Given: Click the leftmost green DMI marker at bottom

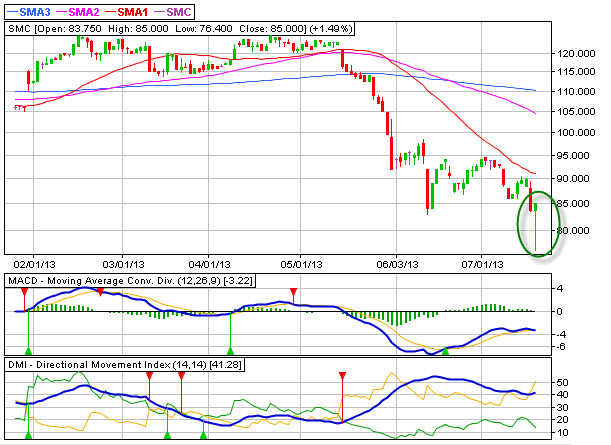Looking at the screenshot, I should 28,436.
